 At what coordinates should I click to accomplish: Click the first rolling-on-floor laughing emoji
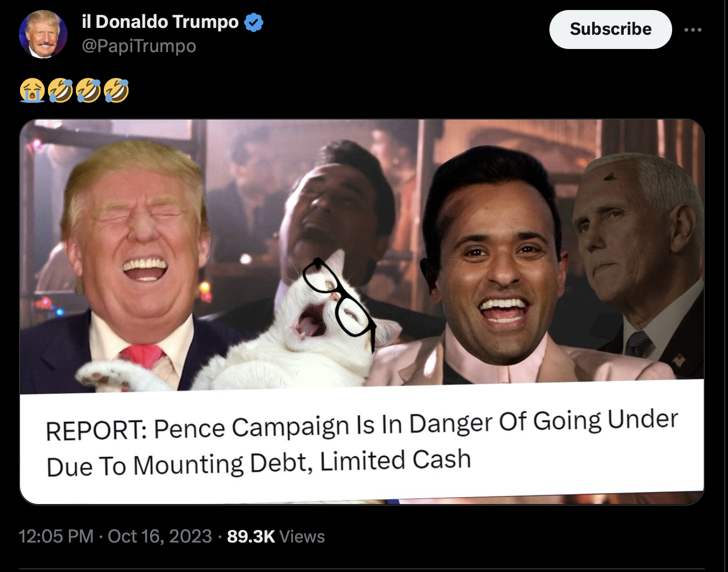pyautogui.click(x=60, y=91)
